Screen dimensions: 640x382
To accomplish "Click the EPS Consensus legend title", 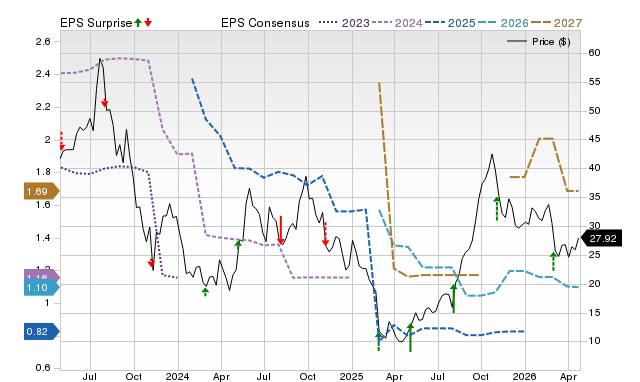I will pyautogui.click(x=265, y=23).
